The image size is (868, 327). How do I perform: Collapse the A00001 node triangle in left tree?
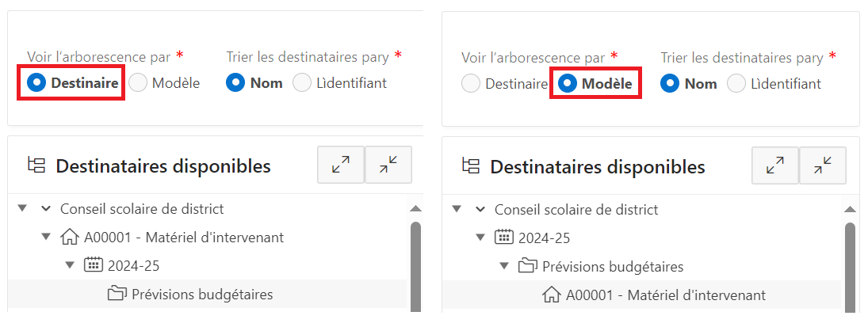[46, 237]
